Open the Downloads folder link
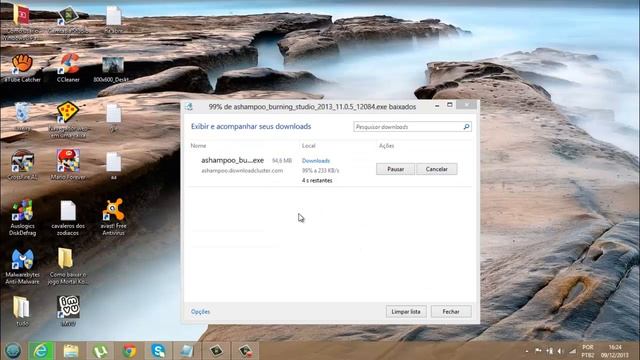Screen dimensions: 640x360 pyautogui.click(x=316, y=161)
